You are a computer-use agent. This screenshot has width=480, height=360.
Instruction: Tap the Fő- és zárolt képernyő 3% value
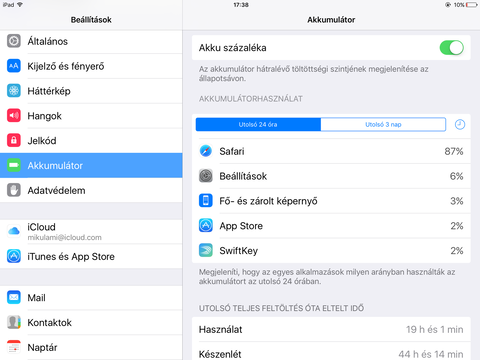point(457,201)
